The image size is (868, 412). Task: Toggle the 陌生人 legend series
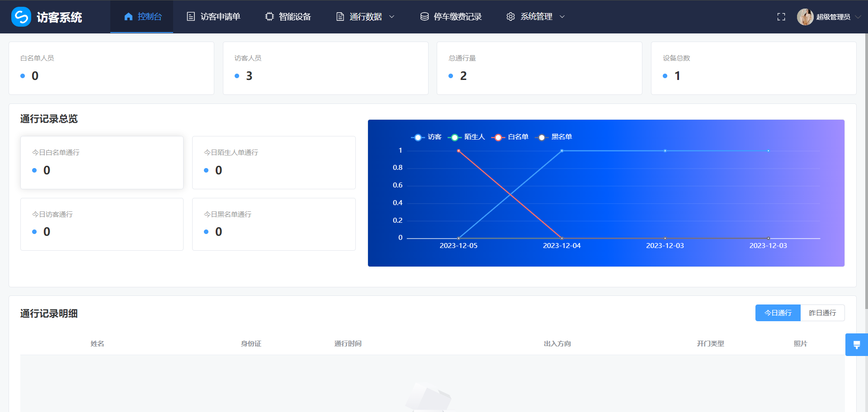coord(466,137)
